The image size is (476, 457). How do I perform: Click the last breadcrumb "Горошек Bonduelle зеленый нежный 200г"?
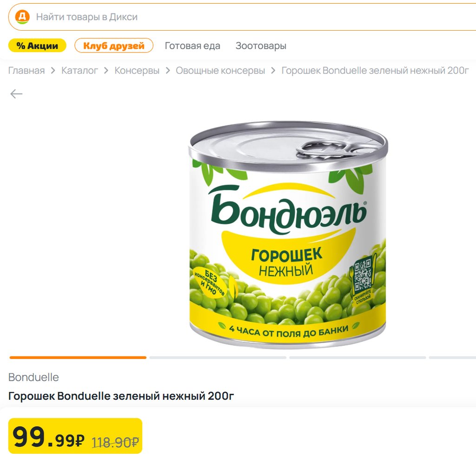click(375, 71)
